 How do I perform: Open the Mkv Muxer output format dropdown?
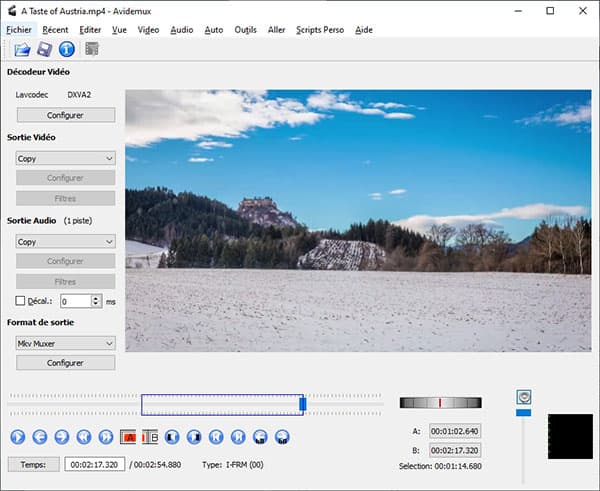click(66, 343)
